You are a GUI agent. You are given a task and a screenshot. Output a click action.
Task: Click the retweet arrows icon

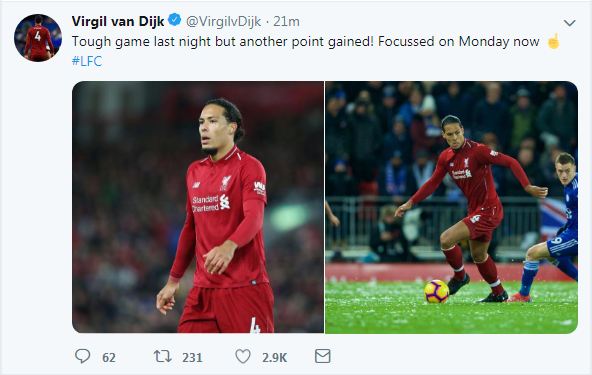(163, 356)
